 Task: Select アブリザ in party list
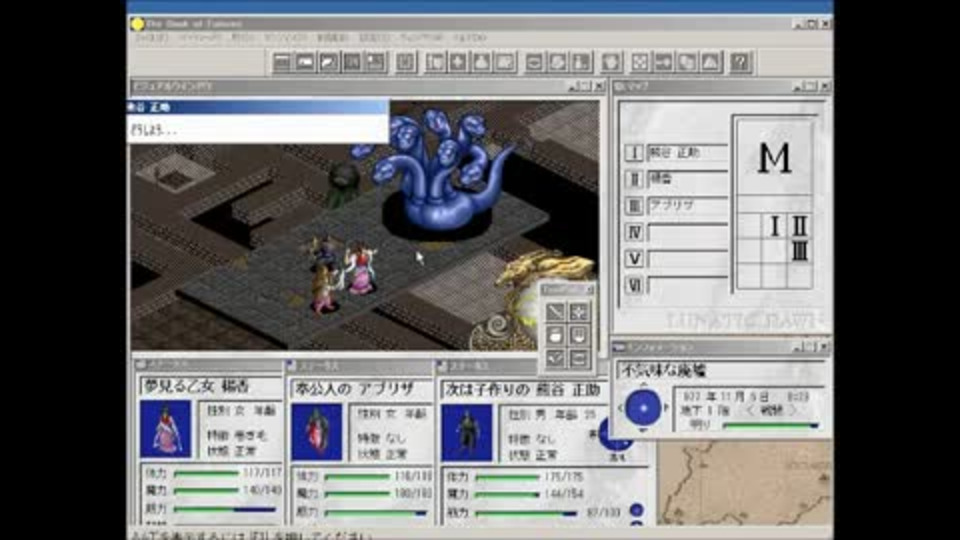(x=687, y=206)
